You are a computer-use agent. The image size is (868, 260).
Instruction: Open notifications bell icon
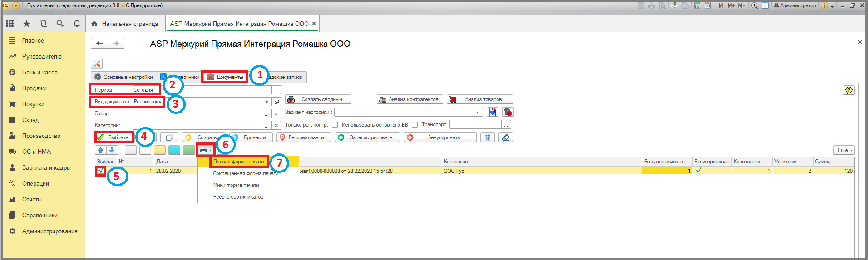[77, 24]
